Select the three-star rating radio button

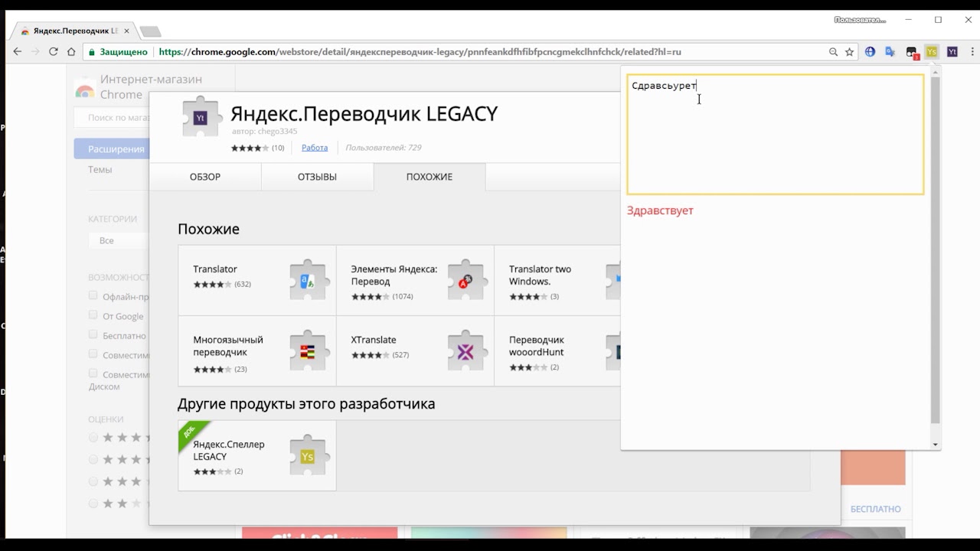click(93, 481)
